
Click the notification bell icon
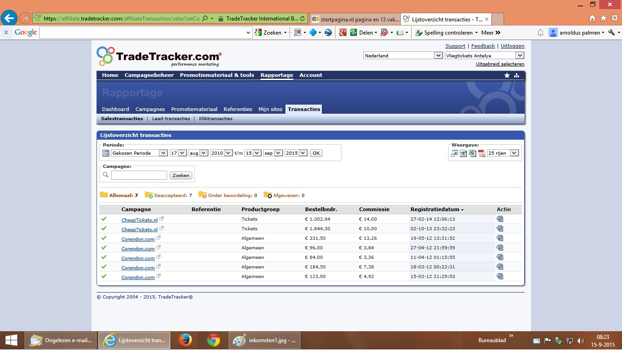coord(540,33)
